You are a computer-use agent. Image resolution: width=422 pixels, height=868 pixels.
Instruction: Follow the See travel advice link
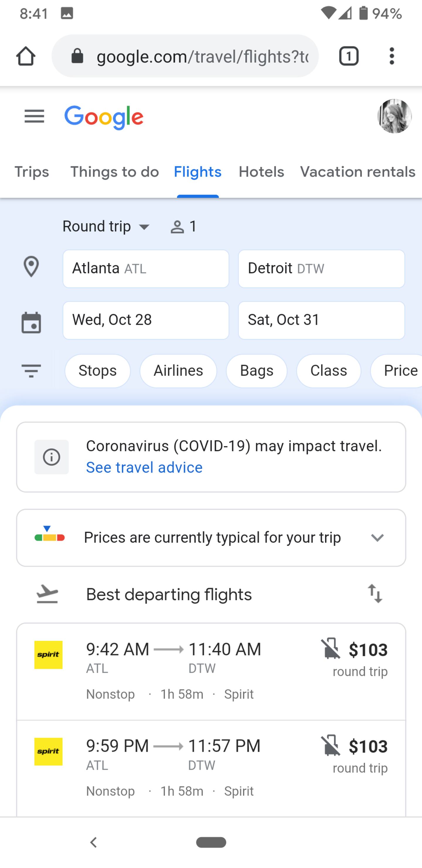pyautogui.click(x=144, y=468)
